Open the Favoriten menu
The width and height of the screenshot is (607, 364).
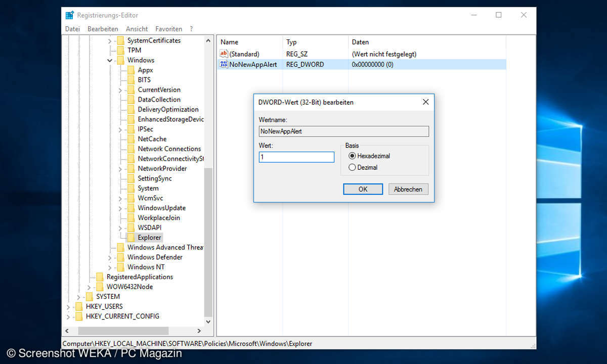tap(169, 29)
